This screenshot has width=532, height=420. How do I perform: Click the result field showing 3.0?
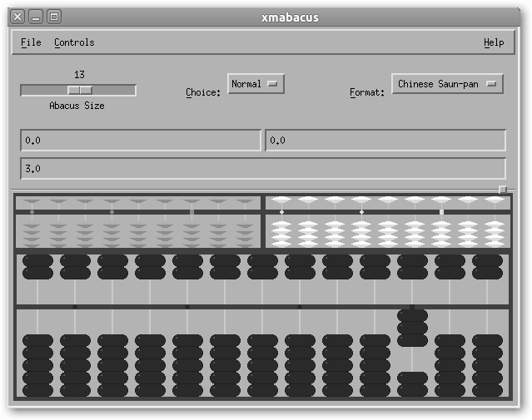pos(262,169)
